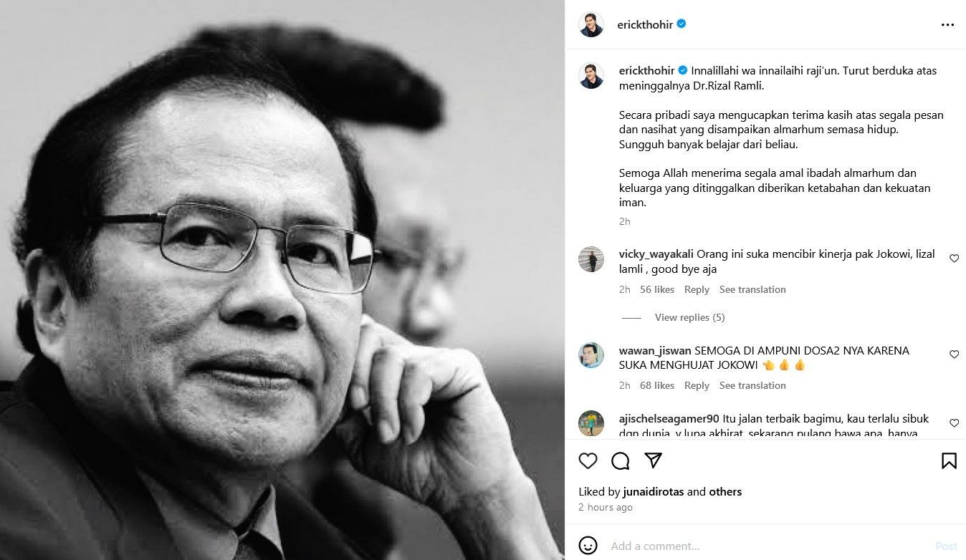
Task: Open the emoji picker smiley icon
Action: (x=588, y=546)
